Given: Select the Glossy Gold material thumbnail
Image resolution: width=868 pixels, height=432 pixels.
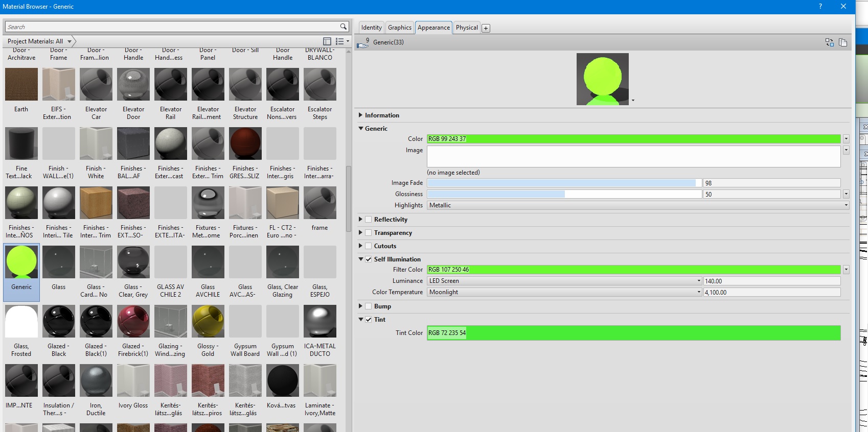Looking at the screenshot, I should [208, 321].
